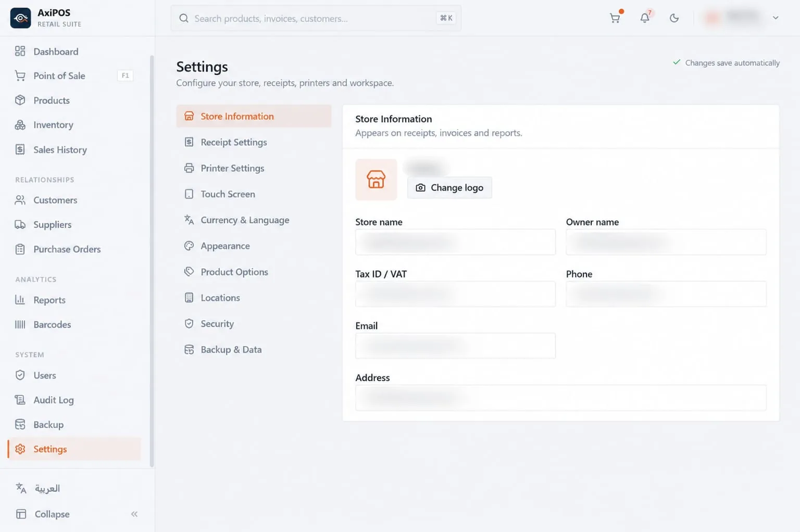Open the Receipt Settings tab
The image size is (800, 532).
coord(254,142)
